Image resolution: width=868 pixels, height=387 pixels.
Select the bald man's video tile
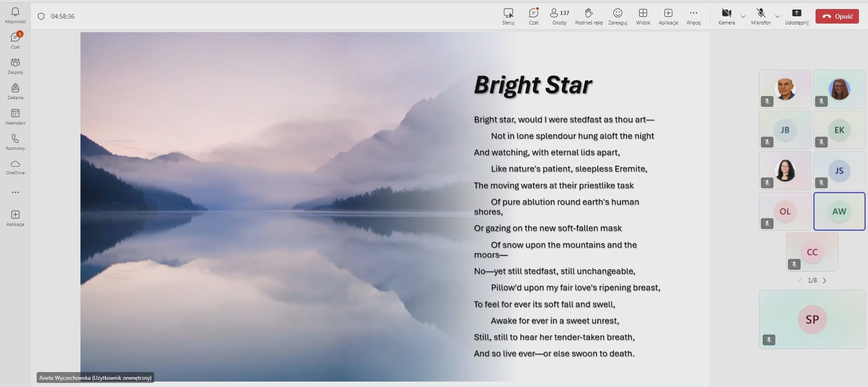coord(785,89)
